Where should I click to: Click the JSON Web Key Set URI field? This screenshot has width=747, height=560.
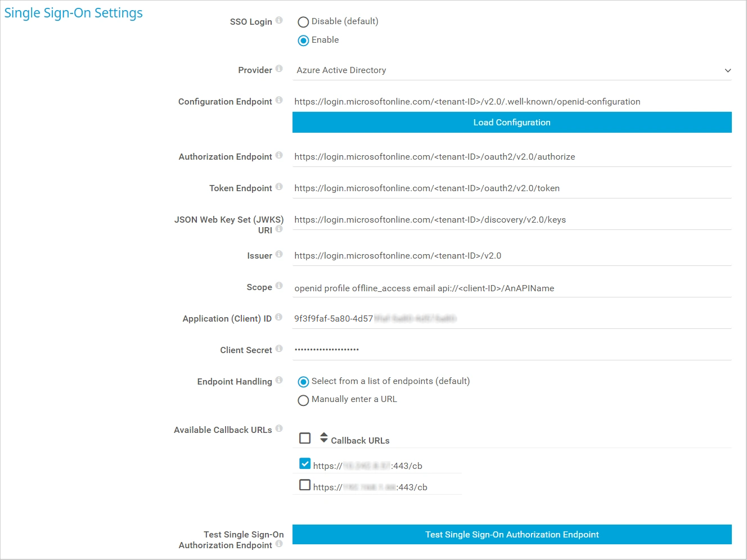[511, 220]
